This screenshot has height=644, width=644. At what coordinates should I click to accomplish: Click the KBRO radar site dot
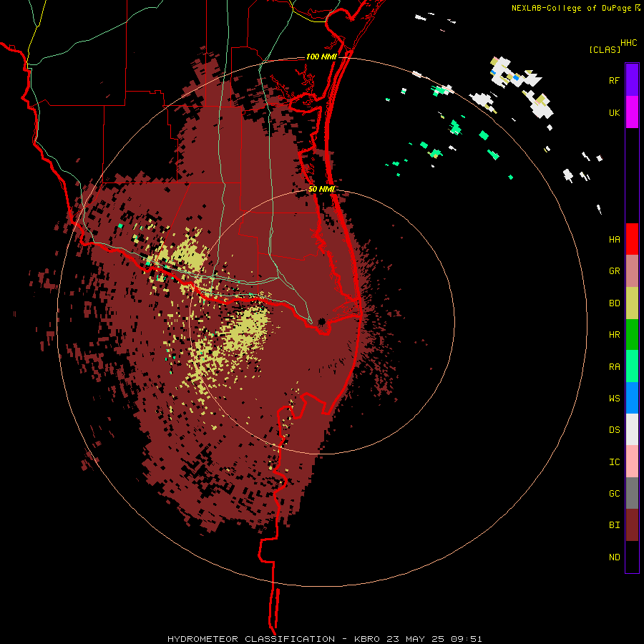point(321,321)
